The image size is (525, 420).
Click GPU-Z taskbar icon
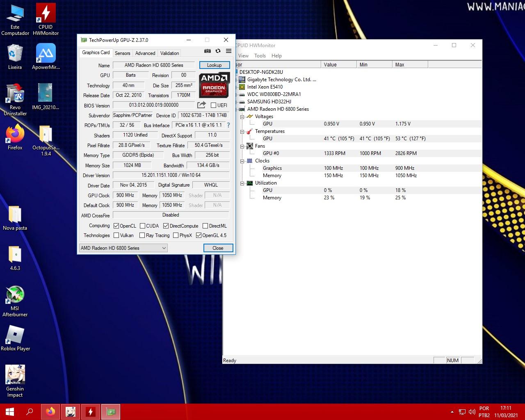point(111,411)
